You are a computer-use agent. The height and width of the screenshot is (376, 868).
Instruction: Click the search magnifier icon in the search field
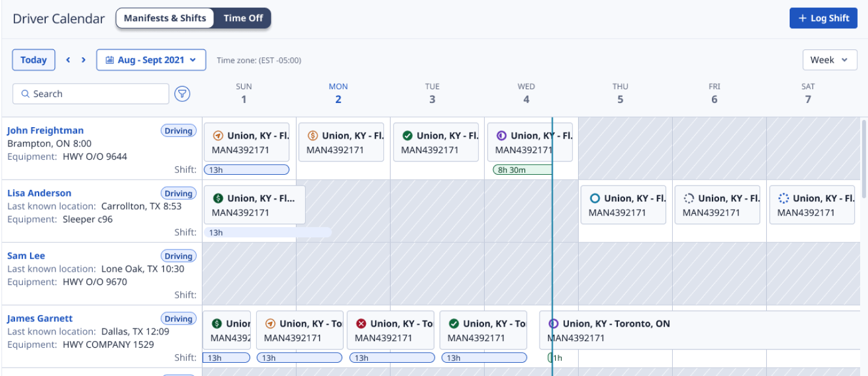[x=25, y=93]
